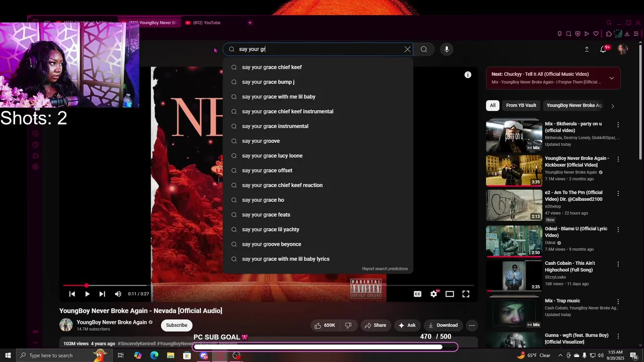
Task: Focus the YouTube search input field
Action: (318, 49)
